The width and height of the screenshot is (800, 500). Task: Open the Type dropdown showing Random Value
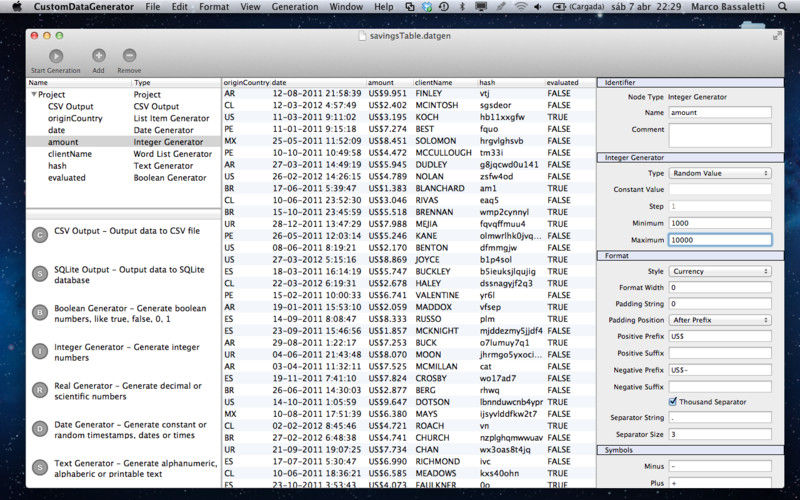coord(720,173)
